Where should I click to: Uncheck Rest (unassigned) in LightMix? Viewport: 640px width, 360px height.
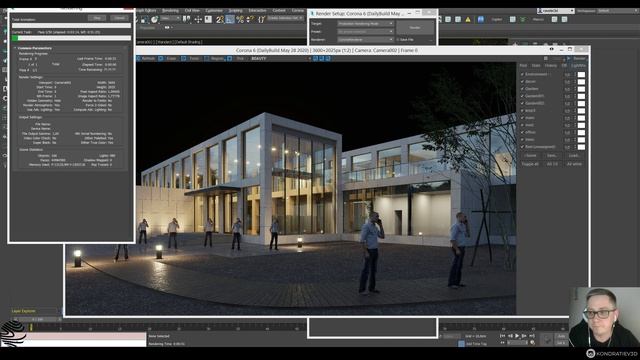522,147
